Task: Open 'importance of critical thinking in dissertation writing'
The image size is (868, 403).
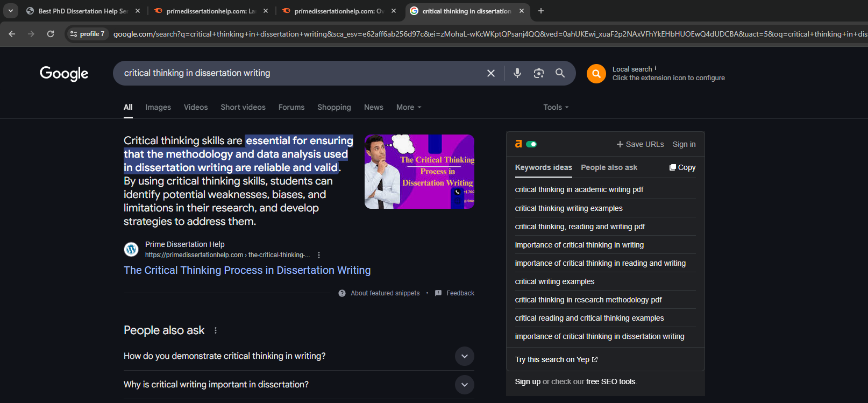Action: point(600,336)
